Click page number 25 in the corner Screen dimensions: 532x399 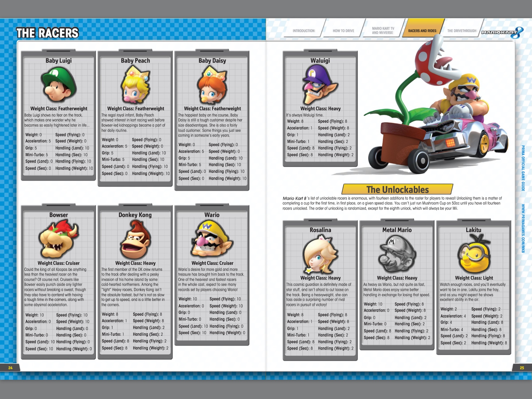pyautogui.click(x=522, y=368)
